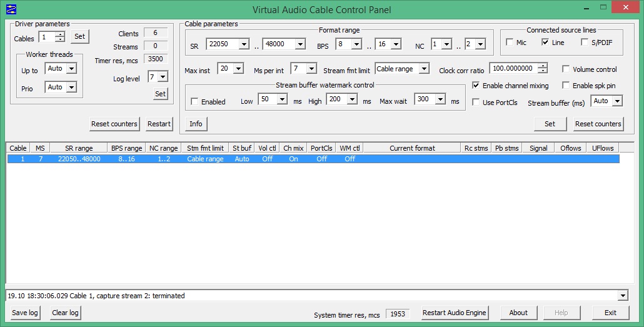Select Cable 1 row in the list
Image resolution: width=644 pixels, height=327 pixels.
point(313,159)
